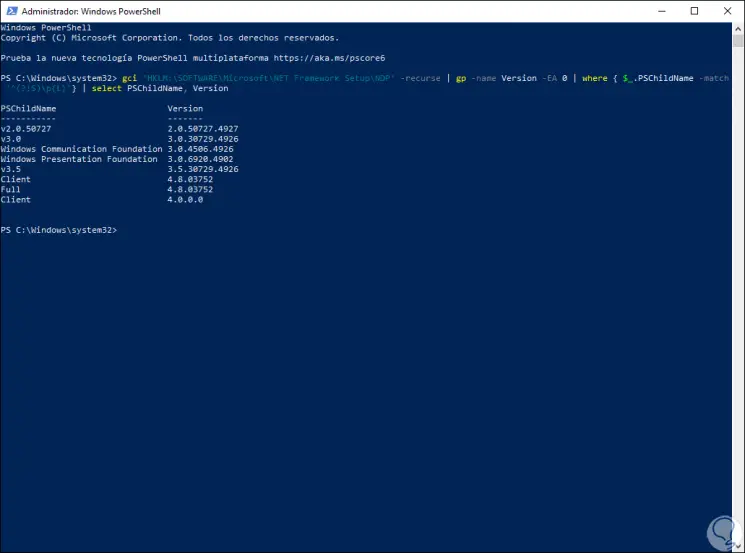Click the 'Windows Presentation Foundation' entry

coord(79,159)
